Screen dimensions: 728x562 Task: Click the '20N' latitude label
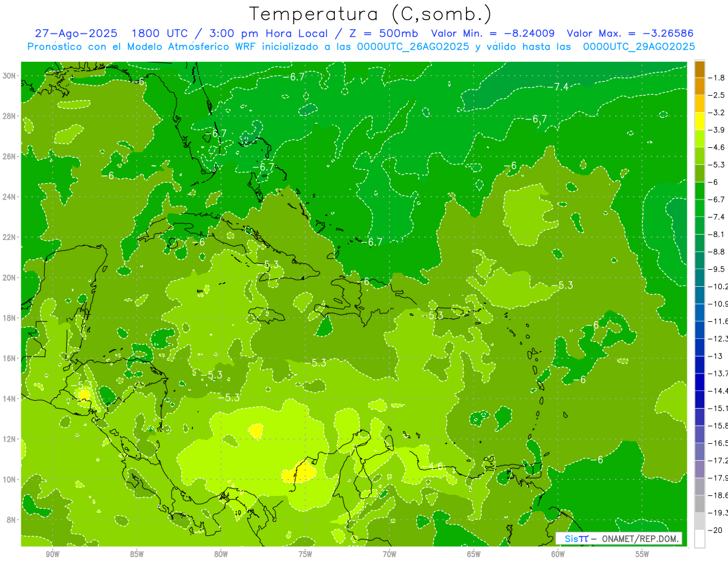click(x=10, y=278)
